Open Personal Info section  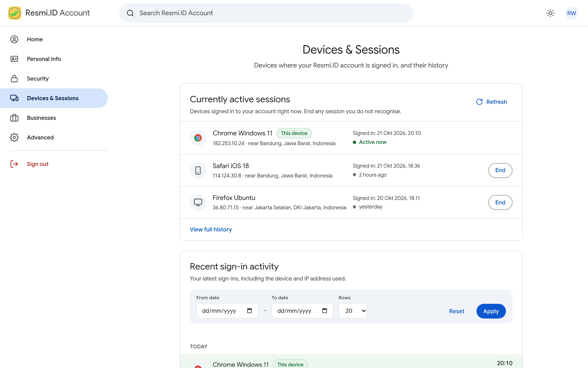point(54,59)
